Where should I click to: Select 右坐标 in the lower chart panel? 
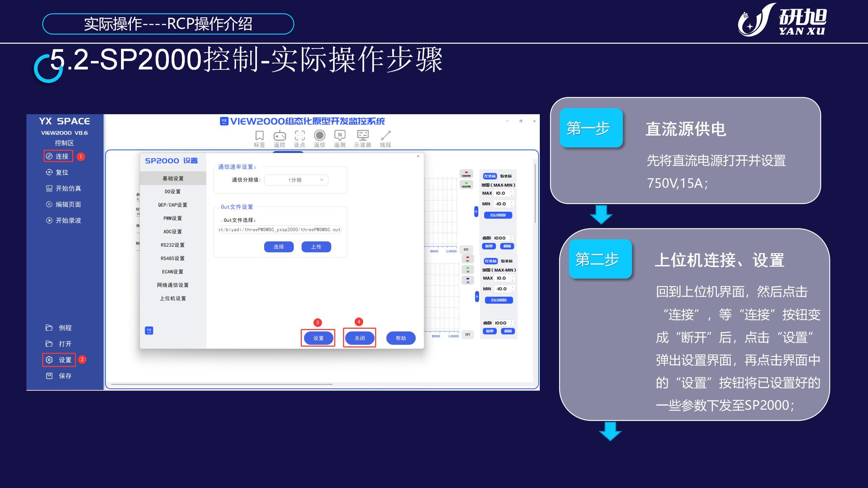click(507, 261)
